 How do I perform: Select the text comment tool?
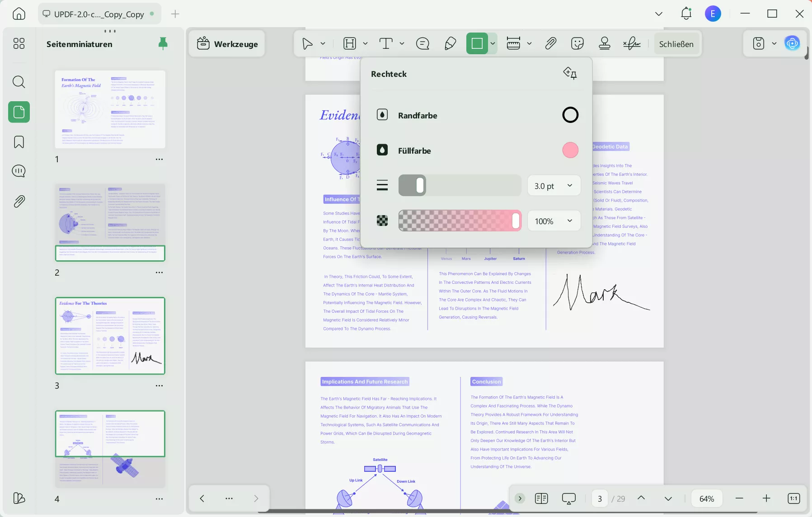pyautogui.click(x=385, y=44)
